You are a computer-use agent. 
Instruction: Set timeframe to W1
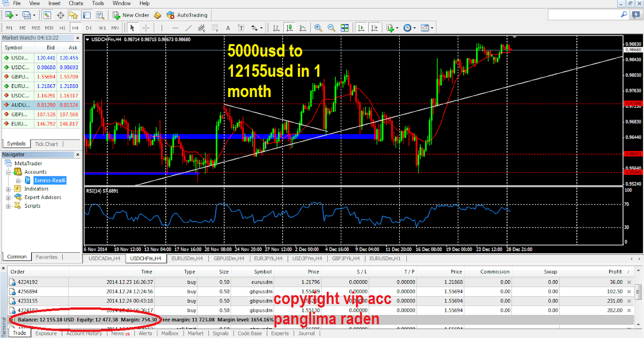click(x=102, y=28)
